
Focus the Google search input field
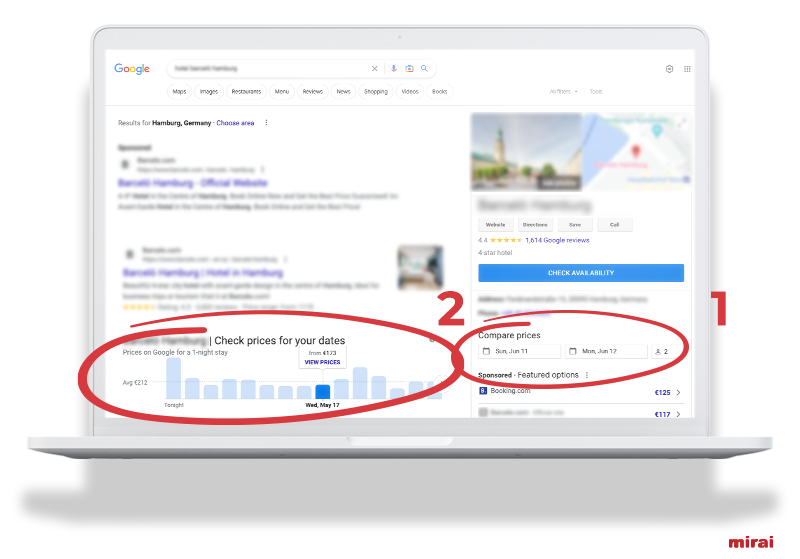click(270, 68)
